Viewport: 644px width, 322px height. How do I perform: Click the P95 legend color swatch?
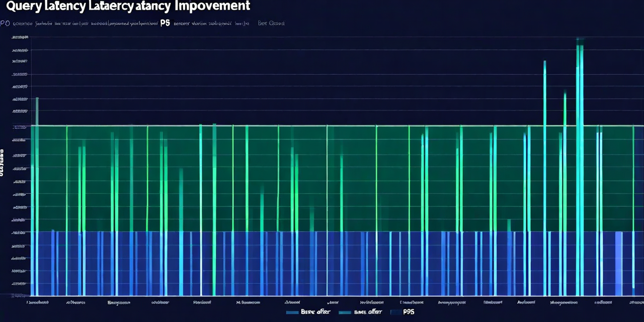click(x=395, y=312)
